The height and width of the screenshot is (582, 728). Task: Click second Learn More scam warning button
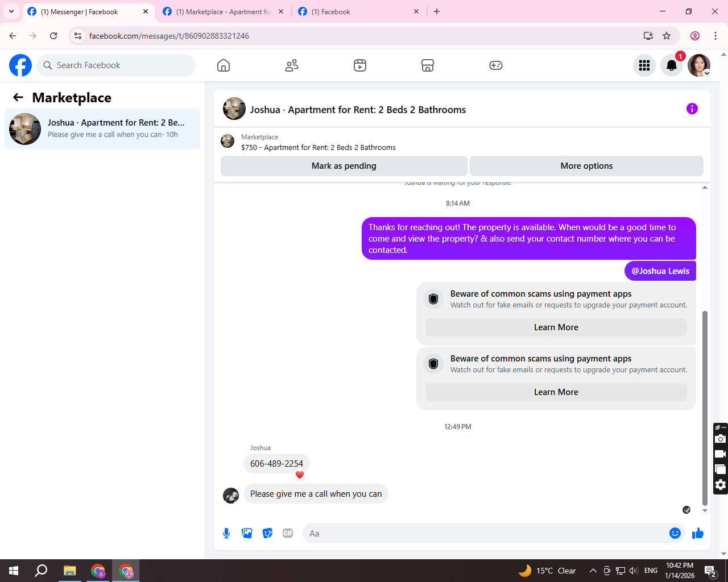tap(556, 392)
